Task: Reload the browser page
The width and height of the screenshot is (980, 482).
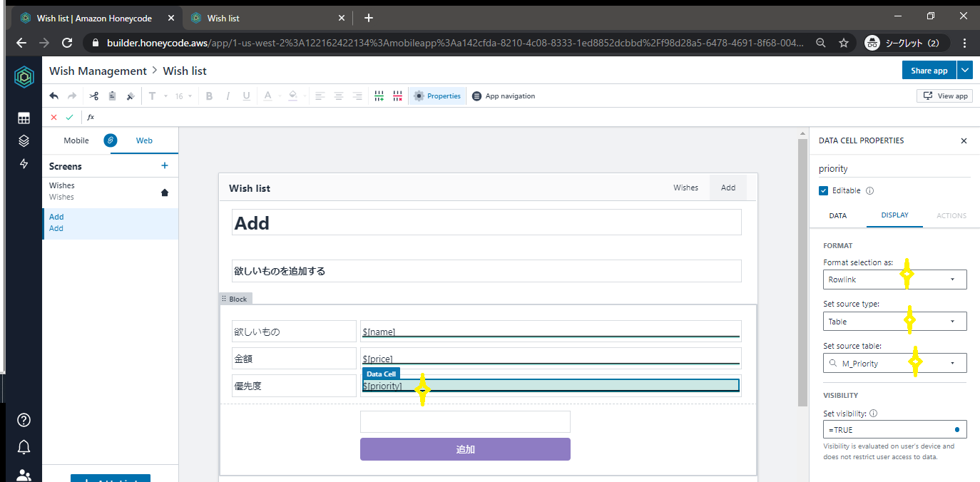Action: [x=67, y=43]
